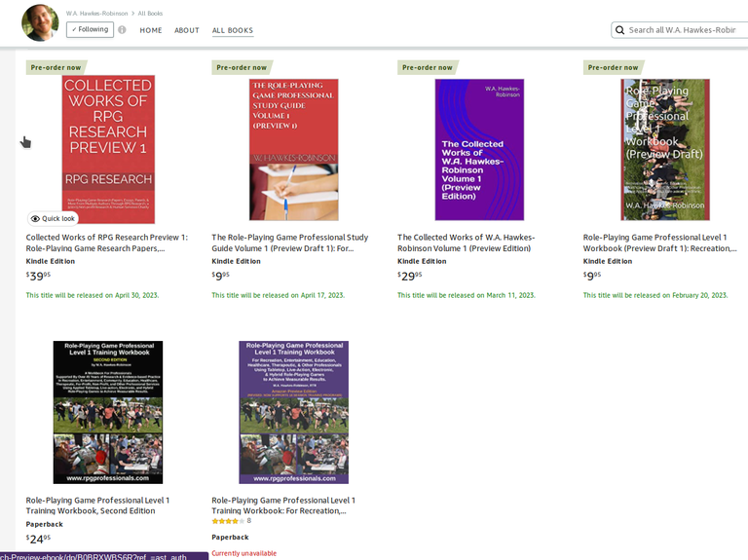Click the April 30, 2023 release text

click(93, 295)
